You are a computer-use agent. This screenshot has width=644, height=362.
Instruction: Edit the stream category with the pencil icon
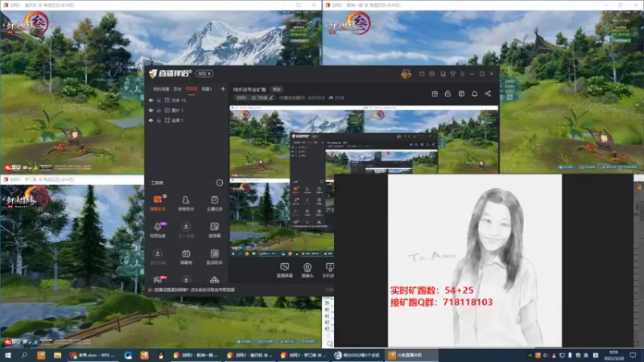[271, 97]
